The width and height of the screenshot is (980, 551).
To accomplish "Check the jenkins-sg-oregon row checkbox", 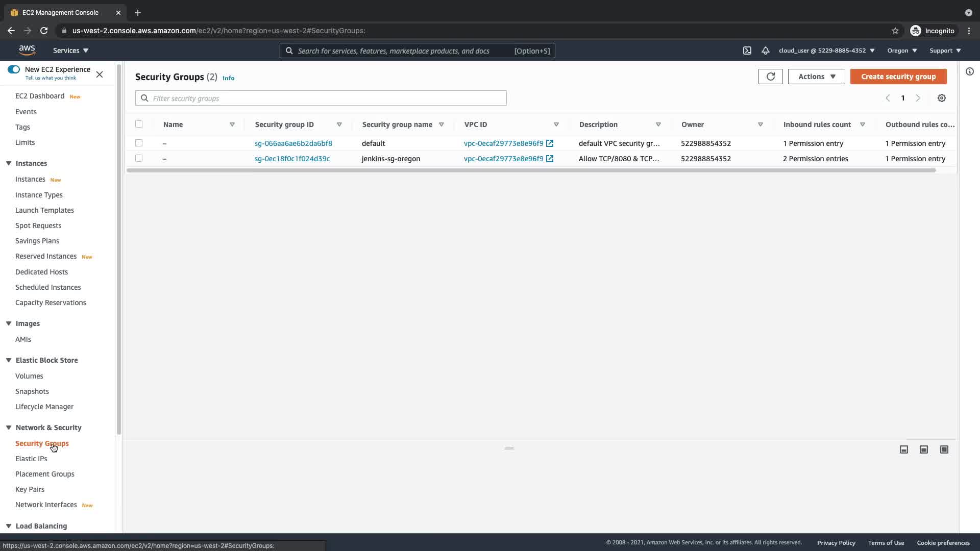I will 139,159.
